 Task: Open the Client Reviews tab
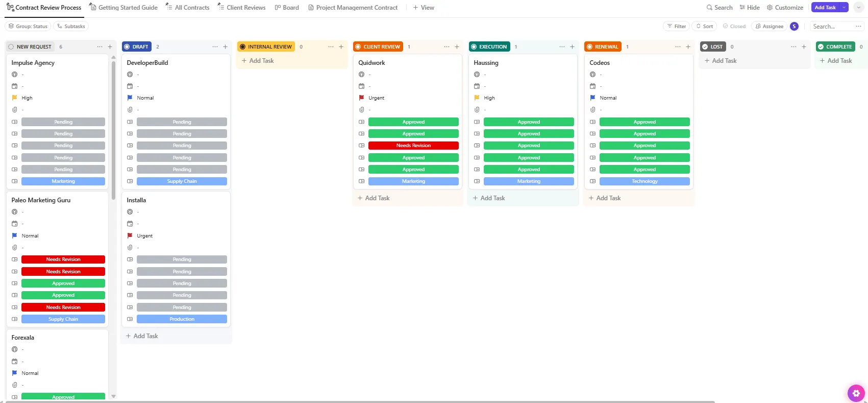click(241, 7)
